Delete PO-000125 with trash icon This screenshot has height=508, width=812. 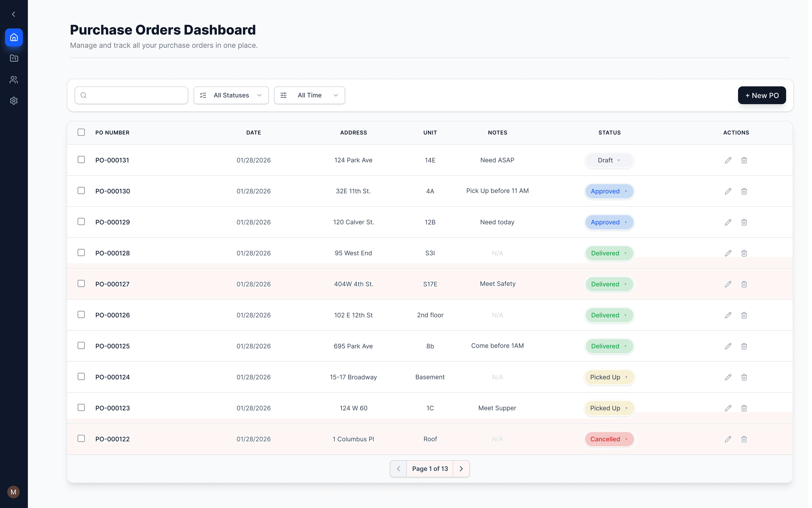click(x=744, y=346)
